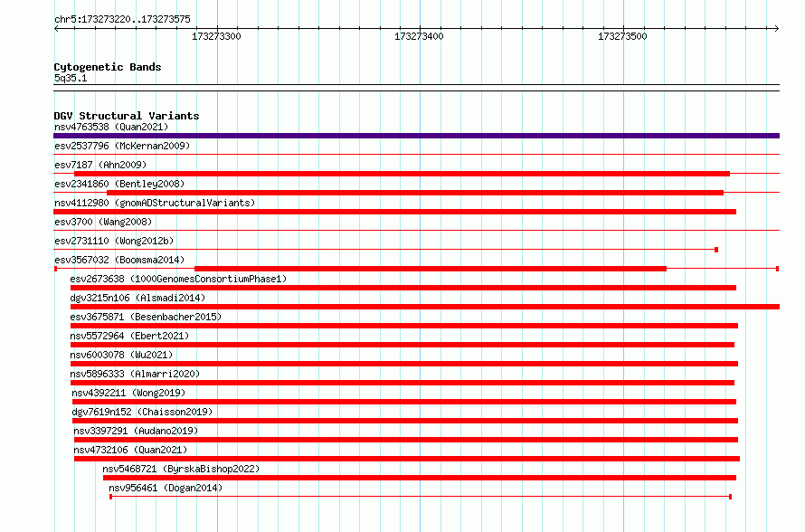Click the nsv4763538 (Quan2021) variant label
The width and height of the screenshot is (805, 532).
pyautogui.click(x=111, y=127)
